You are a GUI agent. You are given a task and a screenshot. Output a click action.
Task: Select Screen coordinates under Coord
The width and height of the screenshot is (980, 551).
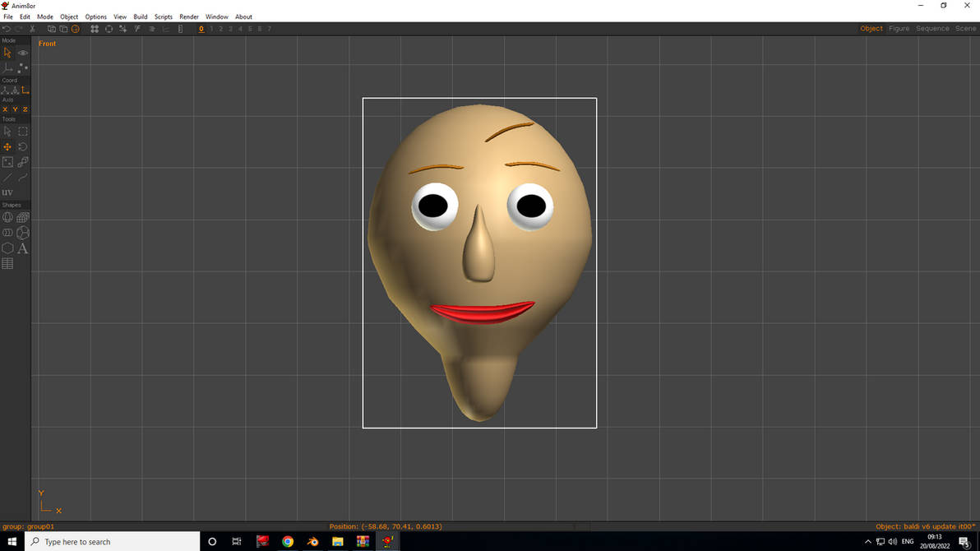(25, 90)
